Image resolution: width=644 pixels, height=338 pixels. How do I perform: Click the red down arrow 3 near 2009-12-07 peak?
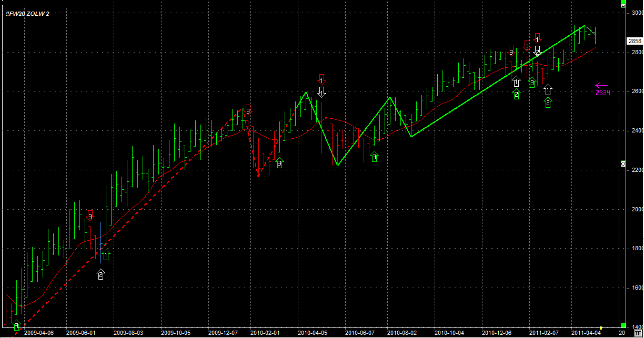[248, 110]
